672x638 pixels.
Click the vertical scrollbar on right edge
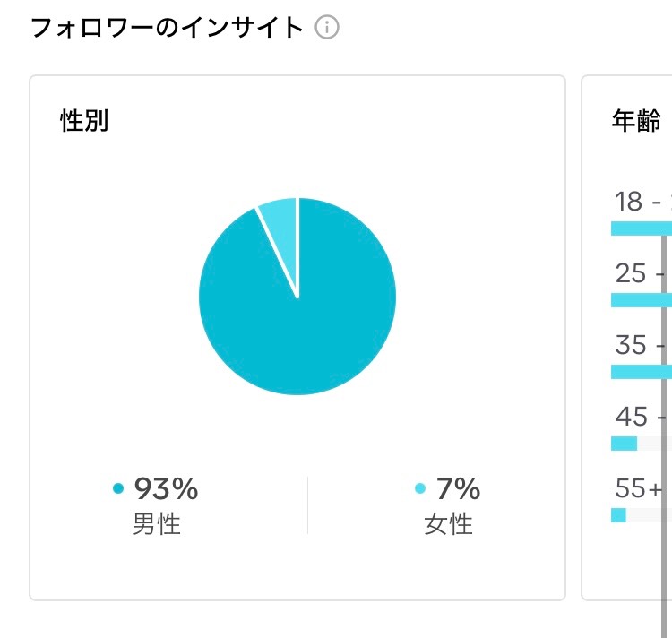pyautogui.click(x=664, y=433)
